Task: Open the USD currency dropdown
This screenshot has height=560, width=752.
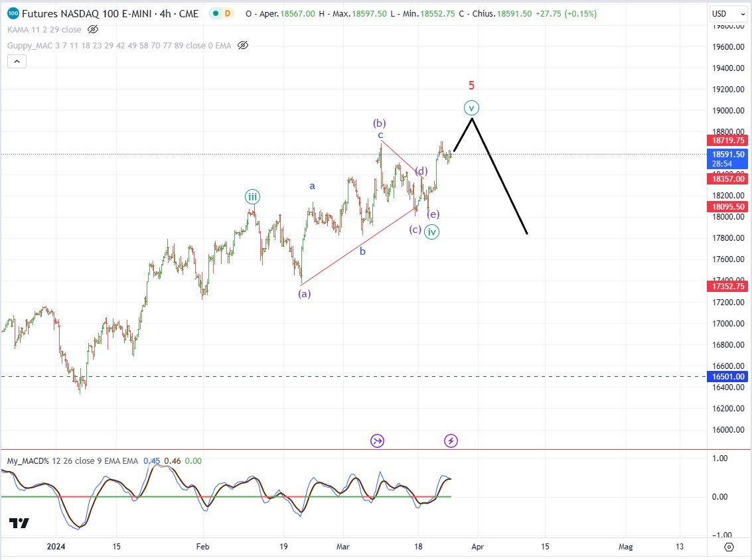Action: pos(729,14)
